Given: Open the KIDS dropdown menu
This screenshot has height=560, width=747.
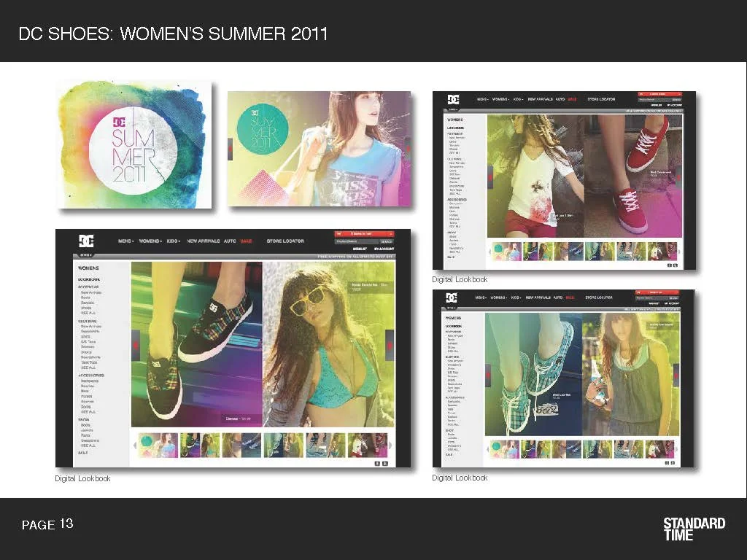Looking at the screenshot, I should 172,241.
